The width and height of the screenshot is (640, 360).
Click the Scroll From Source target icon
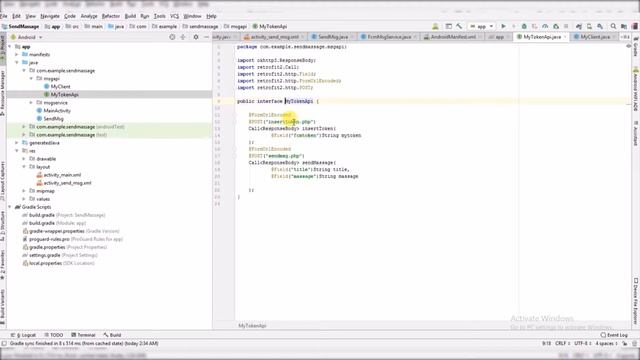(x=172, y=37)
